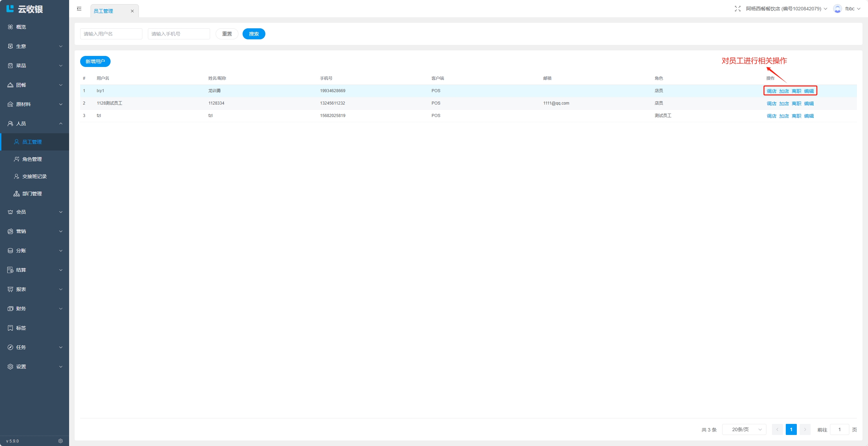Image resolution: width=868 pixels, height=446 pixels.
Task: Open the 20条/页 page size dropdown
Action: [x=744, y=429]
